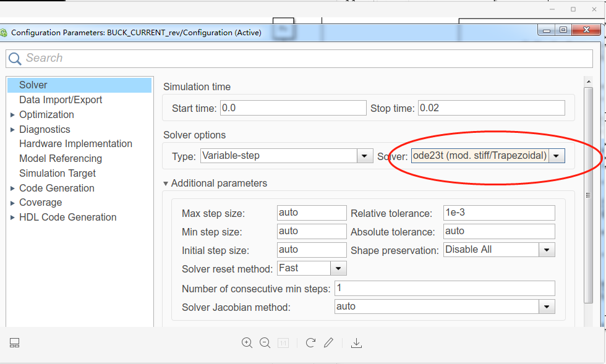Maximize the outer viewer window
The width and height of the screenshot is (606, 364).
573,9
